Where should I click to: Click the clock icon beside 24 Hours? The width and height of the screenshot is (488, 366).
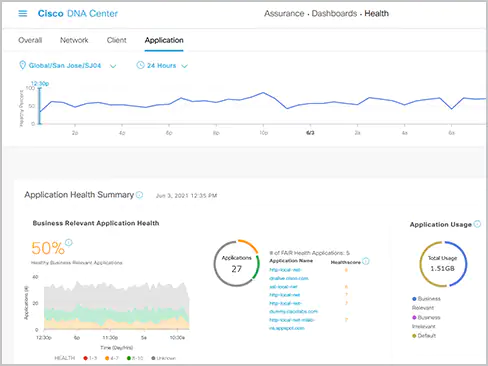click(x=140, y=65)
